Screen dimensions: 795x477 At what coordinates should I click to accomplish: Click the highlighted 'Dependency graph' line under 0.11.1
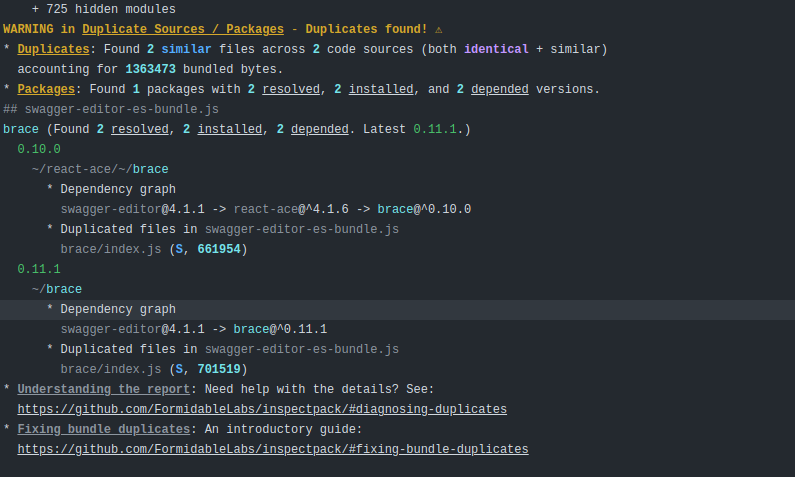pos(118,309)
